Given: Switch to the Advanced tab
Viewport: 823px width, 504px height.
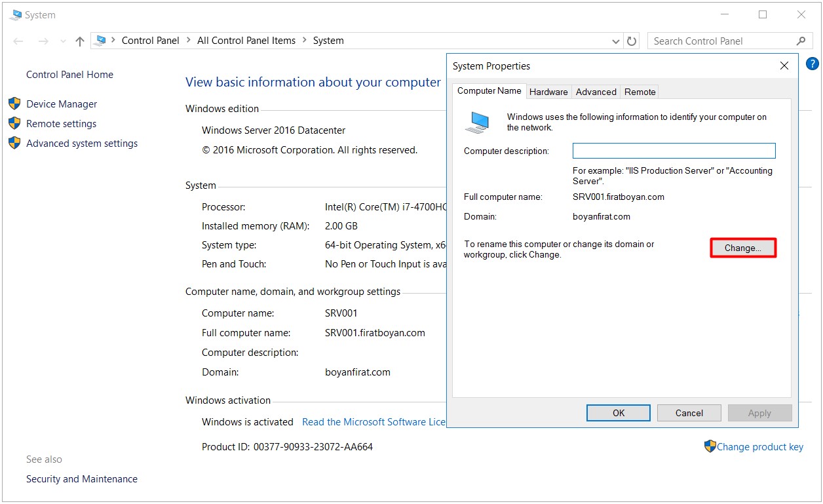Looking at the screenshot, I should (596, 92).
